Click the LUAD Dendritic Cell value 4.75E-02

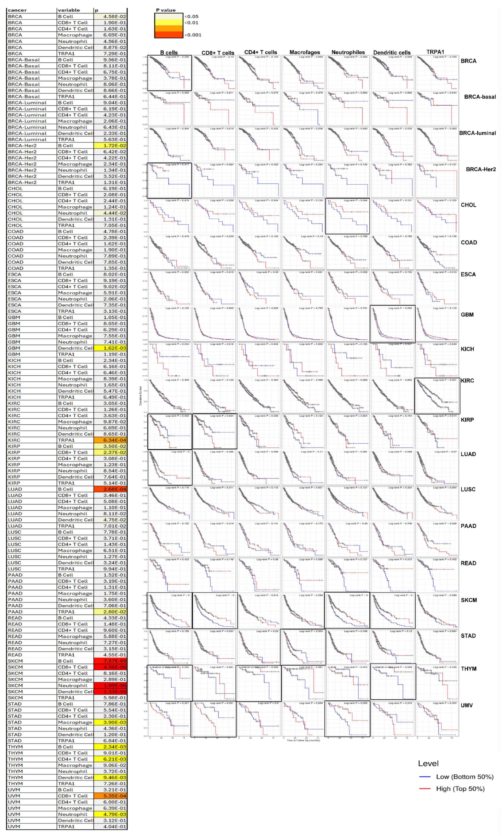[x=110, y=520]
